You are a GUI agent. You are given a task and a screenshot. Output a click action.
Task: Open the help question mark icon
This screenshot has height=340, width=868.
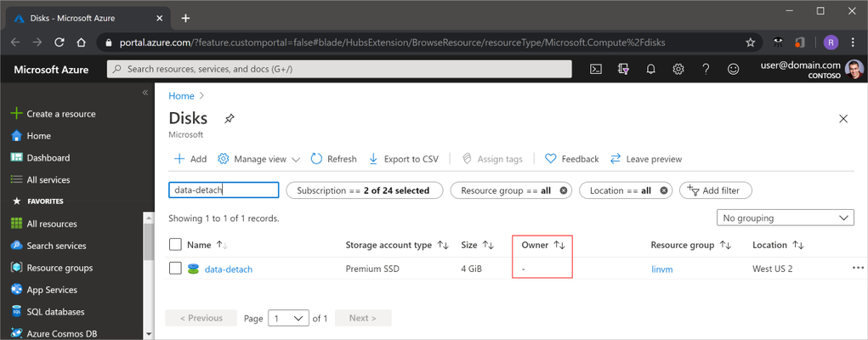tap(706, 69)
